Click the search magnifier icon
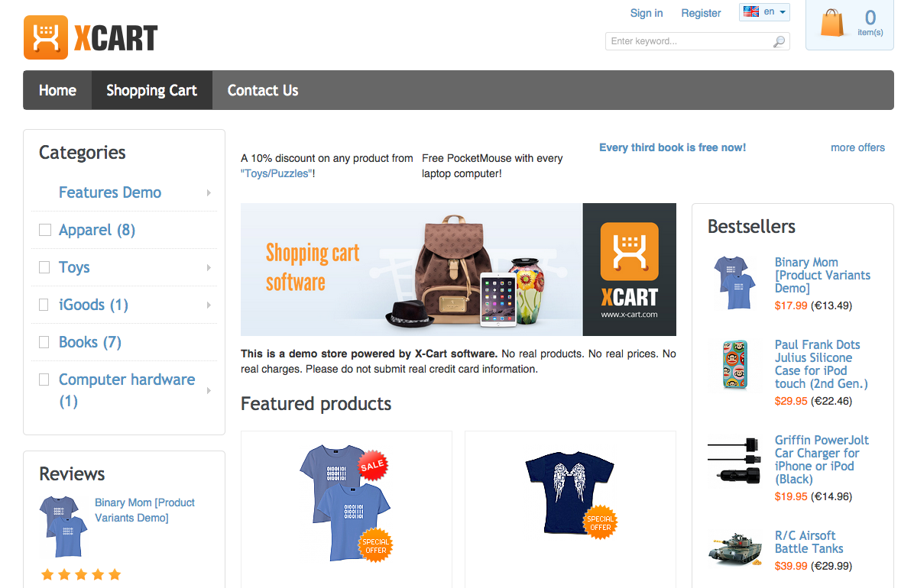This screenshot has width=914, height=588. pos(779,41)
